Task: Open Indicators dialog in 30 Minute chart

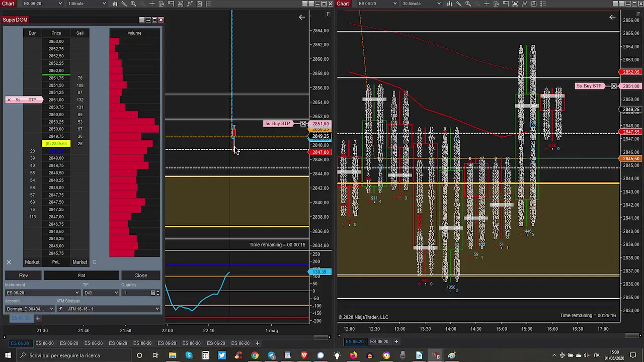Action: pyautogui.click(x=524, y=4)
